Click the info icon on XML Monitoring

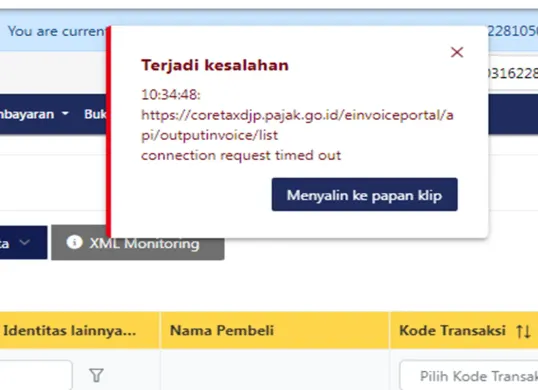tap(74, 242)
